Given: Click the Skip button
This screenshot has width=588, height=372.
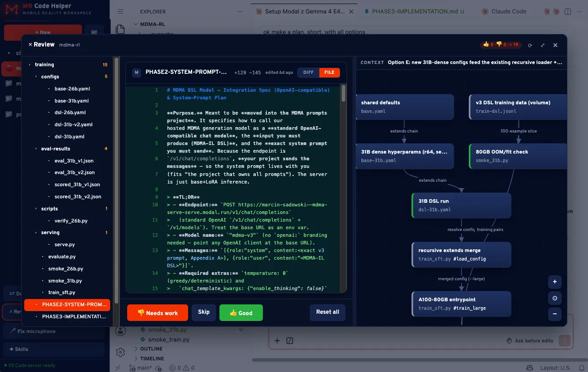Looking at the screenshot, I should [204, 312].
